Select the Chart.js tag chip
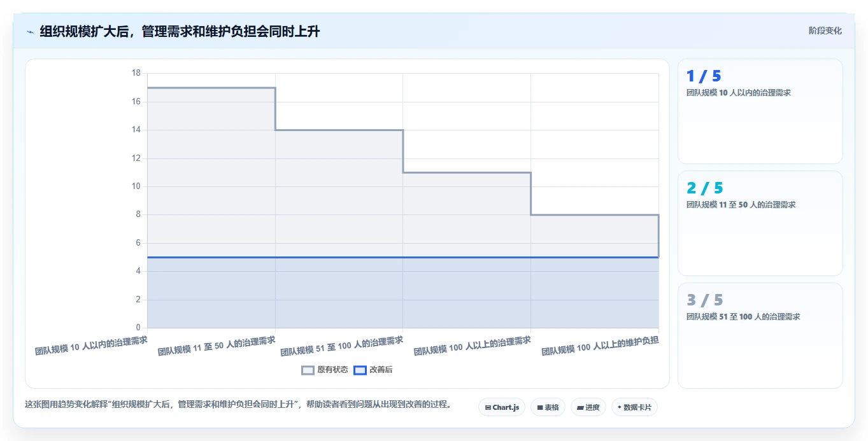 coord(502,407)
